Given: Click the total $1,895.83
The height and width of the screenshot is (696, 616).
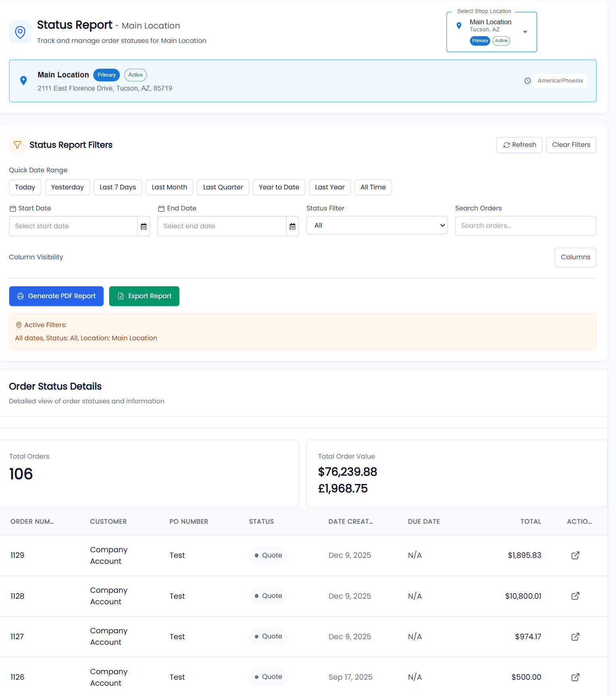Looking at the screenshot, I should pos(524,555).
